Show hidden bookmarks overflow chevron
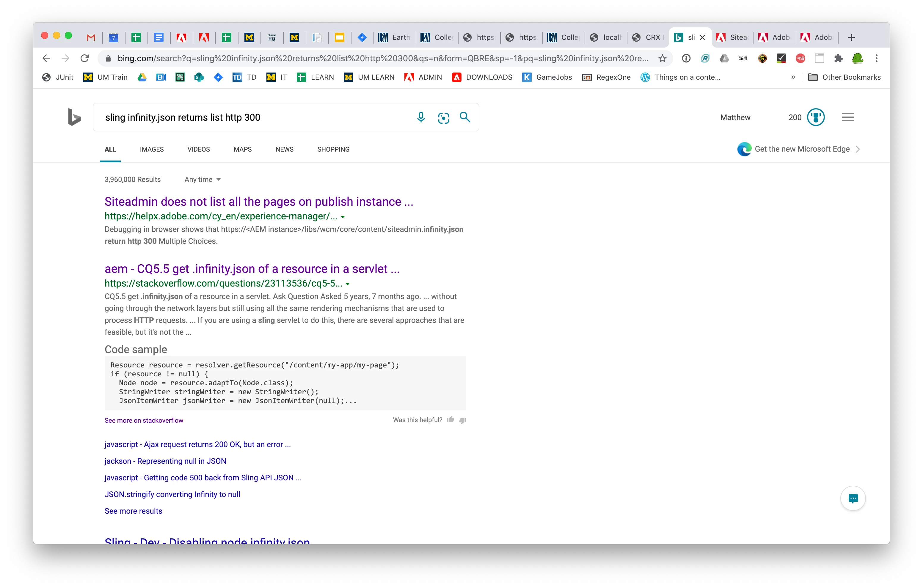 (x=793, y=77)
